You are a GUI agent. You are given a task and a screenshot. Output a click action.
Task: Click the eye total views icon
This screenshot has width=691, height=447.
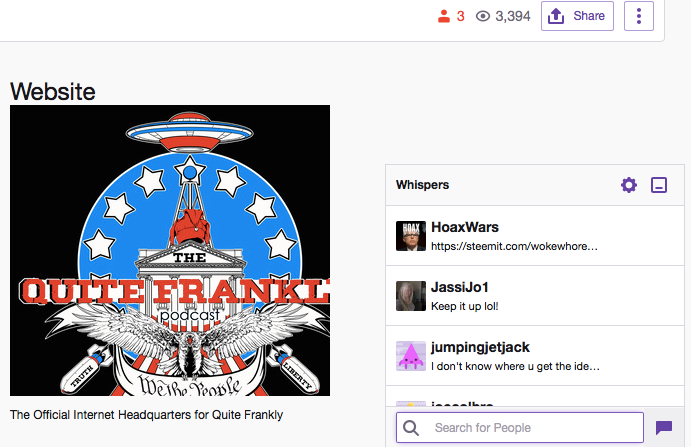point(483,16)
